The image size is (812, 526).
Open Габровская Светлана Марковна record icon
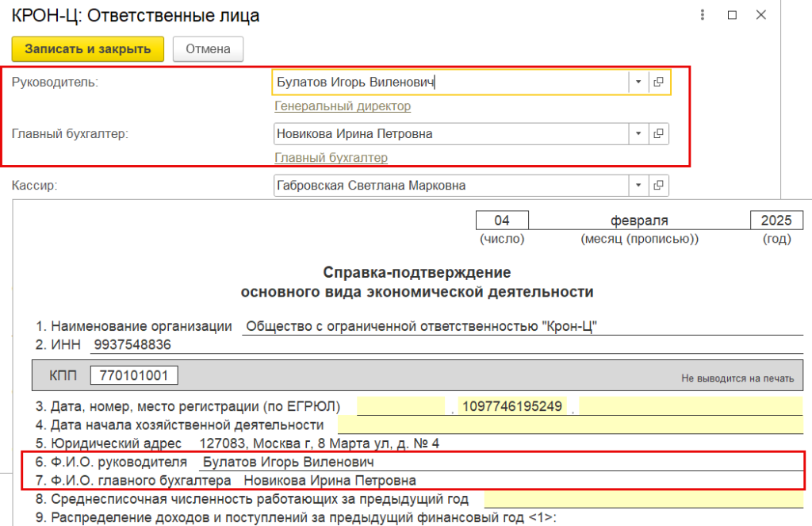click(659, 186)
